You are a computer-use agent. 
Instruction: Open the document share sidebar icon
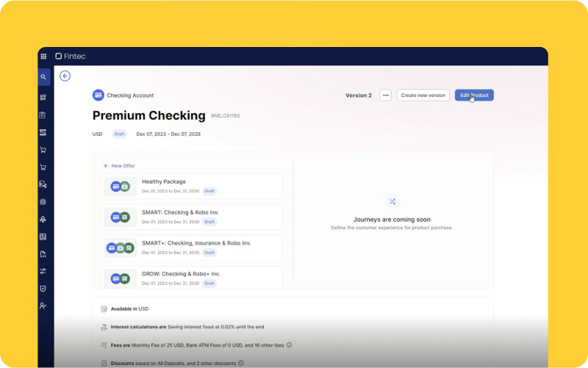point(43,184)
